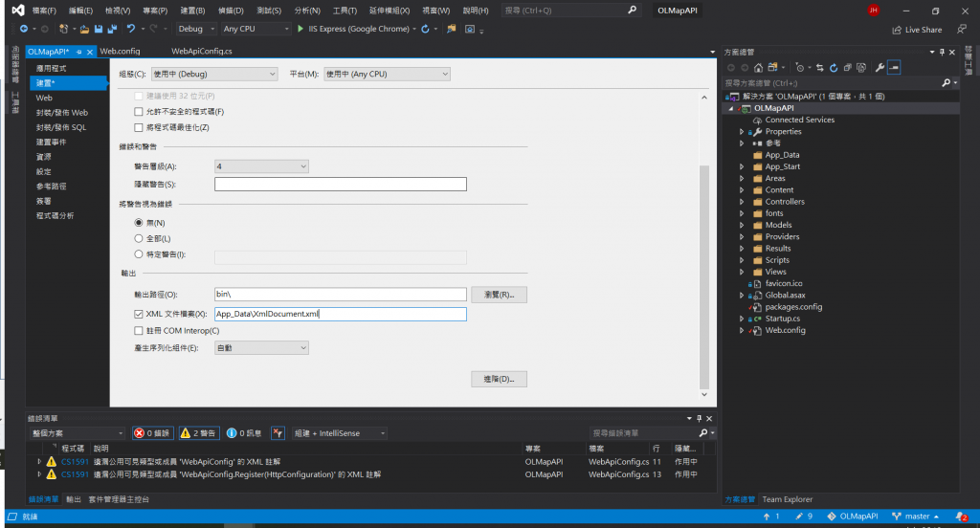Viewport: 980px width, 528px height.
Task: Click the suppress warnings input field
Action: tap(340, 185)
